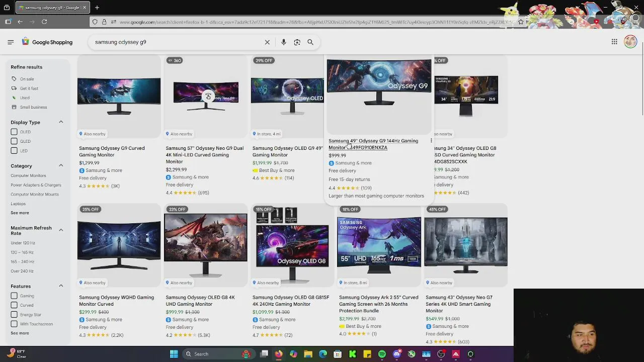Open the Google apps grid
The height and width of the screenshot is (362, 644).
click(614, 42)
